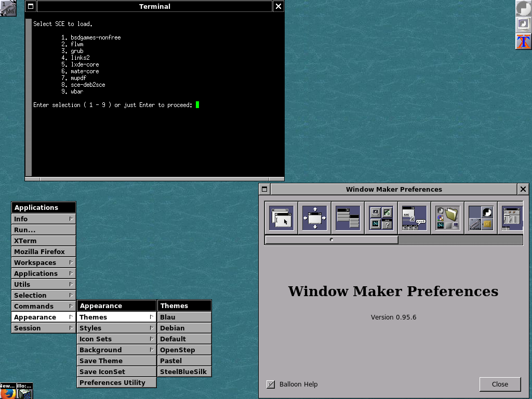
Task: Click the Terminal's left vertical scrollbar
Action: coord(29,99)
